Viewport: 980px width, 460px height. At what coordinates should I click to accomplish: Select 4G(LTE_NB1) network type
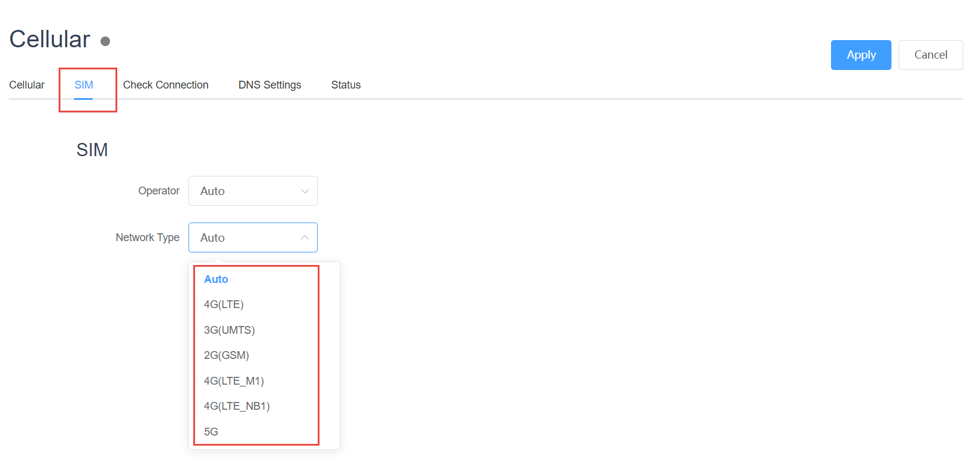236,406
